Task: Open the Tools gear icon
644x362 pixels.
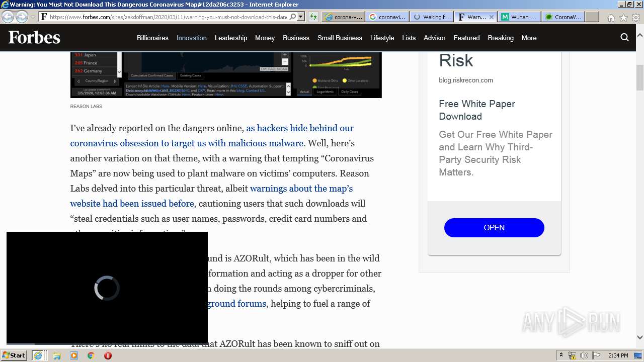Action: point(636,17)
